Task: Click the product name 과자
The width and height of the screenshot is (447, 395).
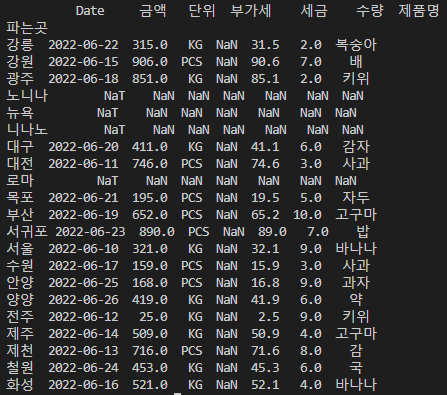Action: pos(356,283)
